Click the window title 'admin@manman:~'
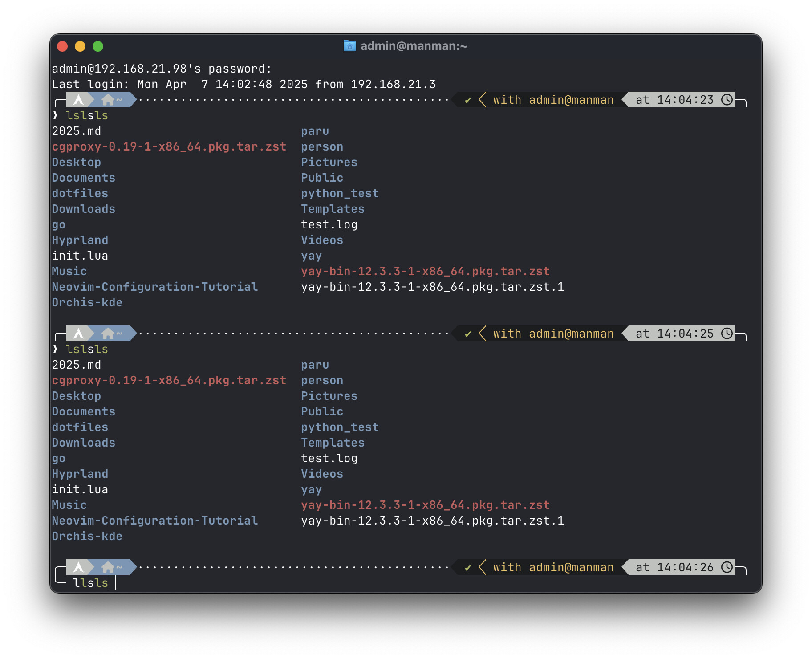The height and width of the screenshot is (659, 812). click(414, 46)
